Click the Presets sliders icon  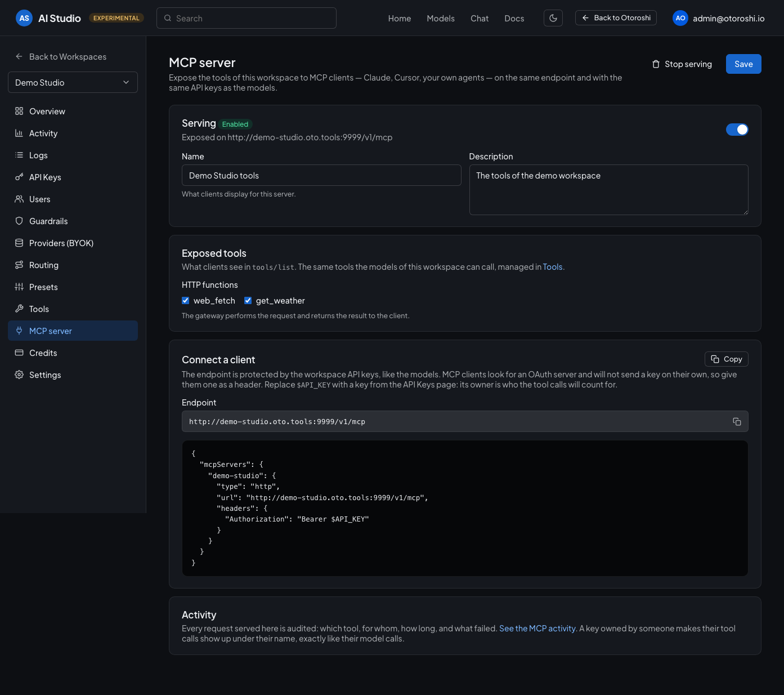19,287
